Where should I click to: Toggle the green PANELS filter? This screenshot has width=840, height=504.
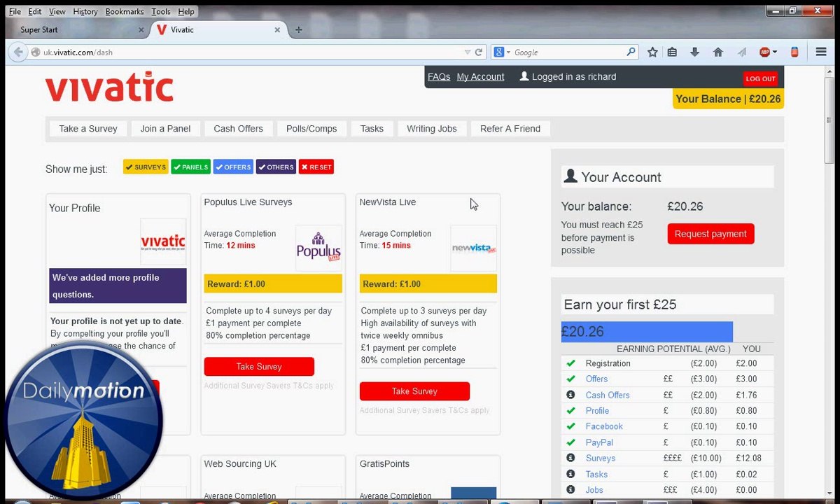tap(190, 167)
